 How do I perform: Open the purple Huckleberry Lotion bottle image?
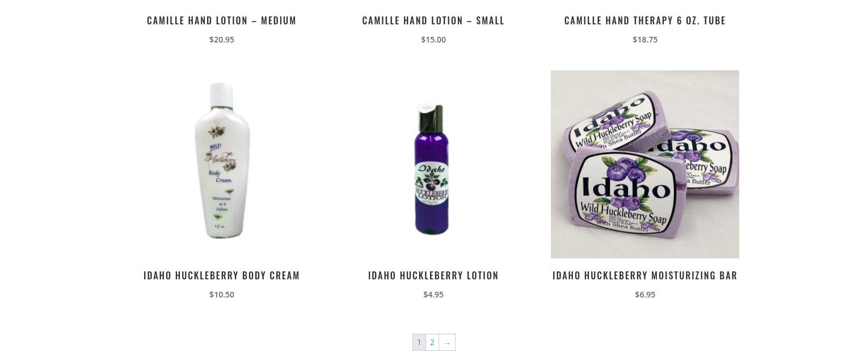coord(433,164)
